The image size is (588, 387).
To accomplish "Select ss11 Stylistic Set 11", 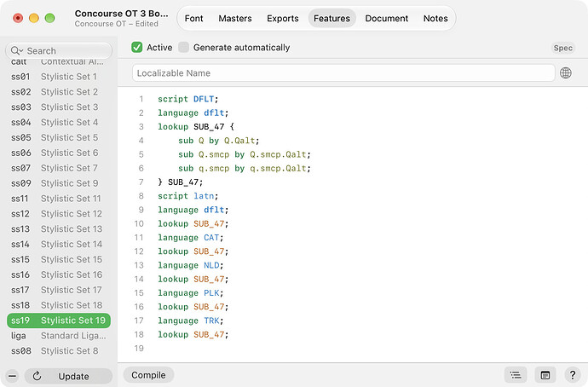I will click(x=59, y=199).
